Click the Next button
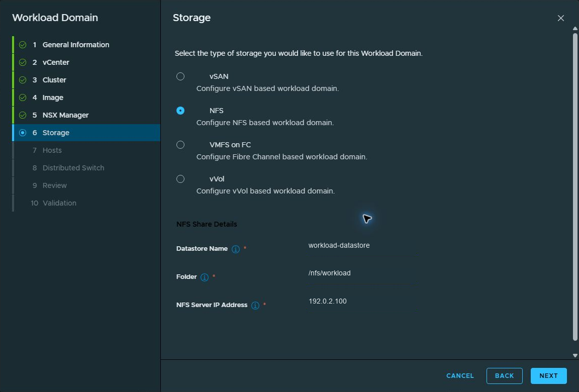 (548, 376)
